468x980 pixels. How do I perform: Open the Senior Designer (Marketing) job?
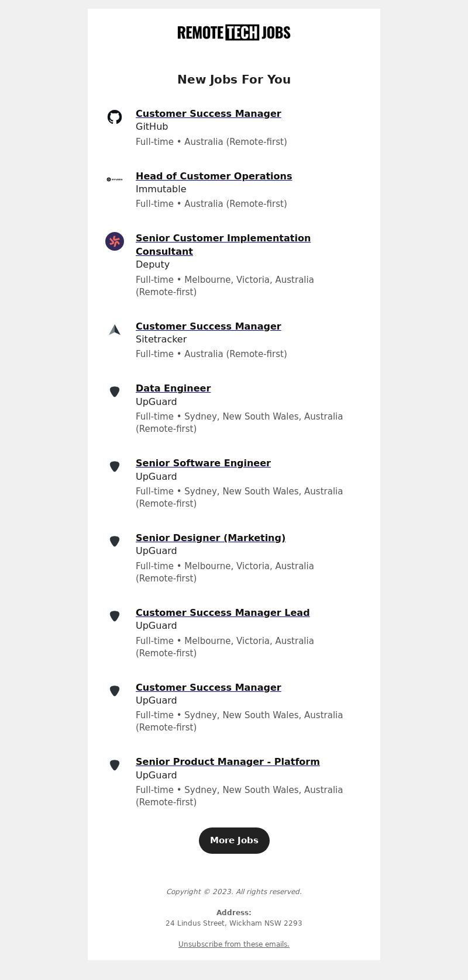[211, 538]
